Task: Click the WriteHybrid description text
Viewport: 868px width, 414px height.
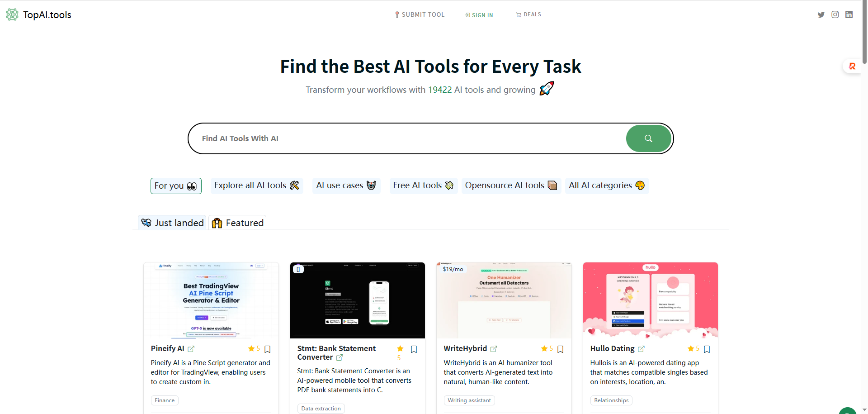Action: coord(498,372)
